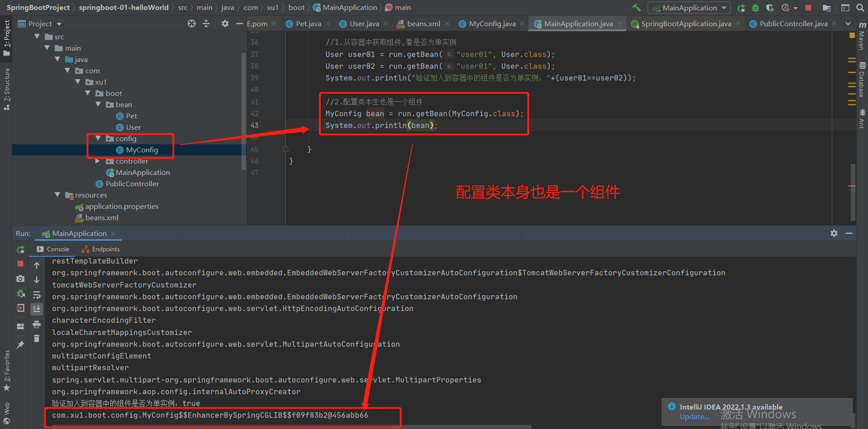
Task: Toggle the Ant tool window button
Action: point(862,118)
